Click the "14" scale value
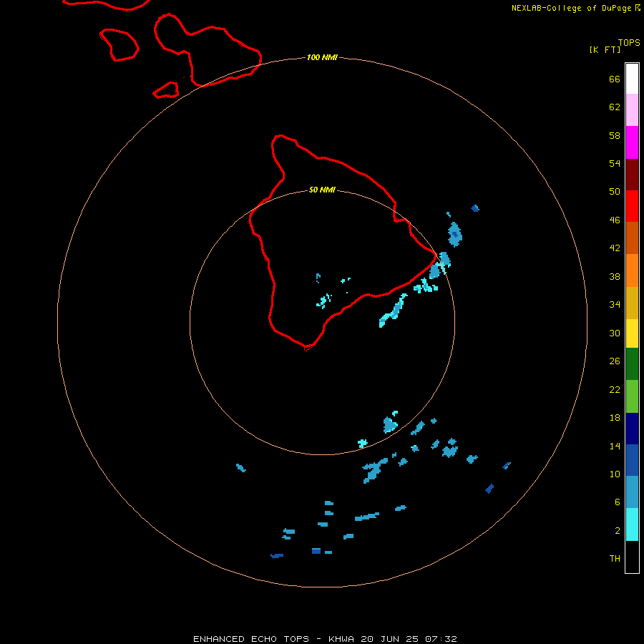 pos(615,446)
